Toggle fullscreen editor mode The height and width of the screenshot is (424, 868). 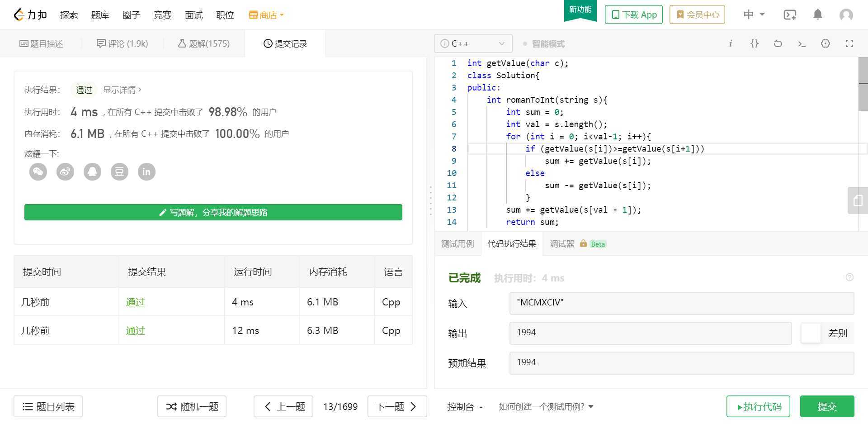coord(849,43)
